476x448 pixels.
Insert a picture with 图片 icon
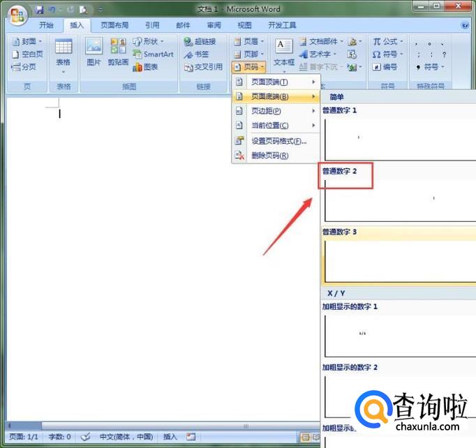tap(94, 52)
